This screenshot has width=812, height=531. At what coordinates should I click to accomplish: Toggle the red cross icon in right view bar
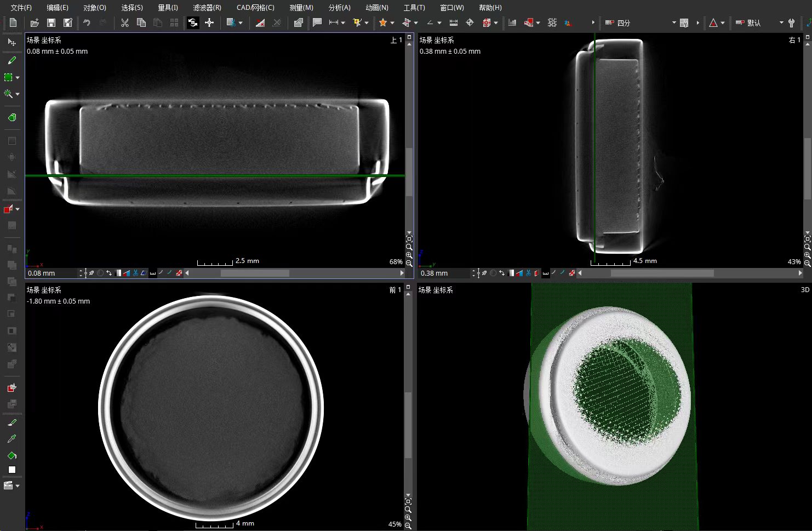coord(572,273)
